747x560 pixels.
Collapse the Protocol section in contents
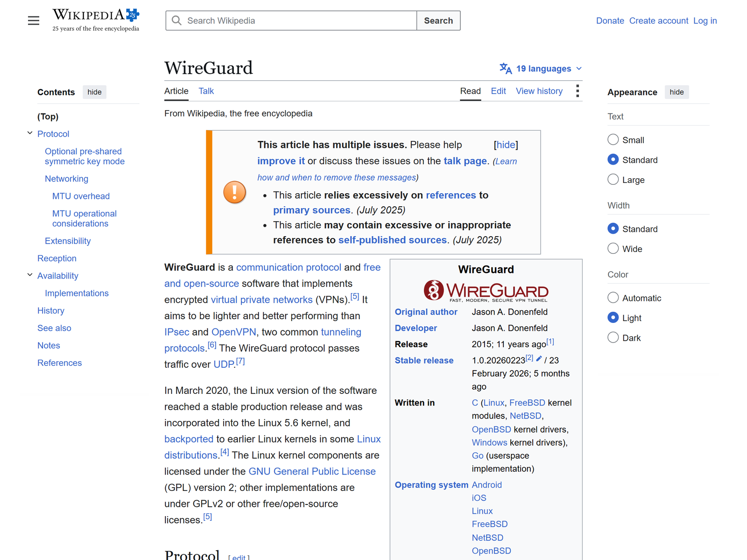coord(30,133)
